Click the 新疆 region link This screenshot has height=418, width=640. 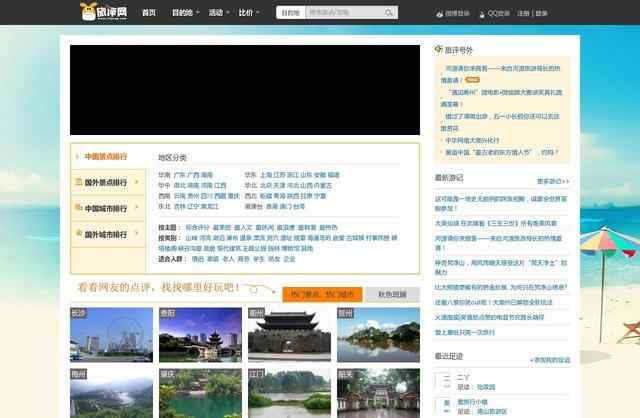coord(266,196)
